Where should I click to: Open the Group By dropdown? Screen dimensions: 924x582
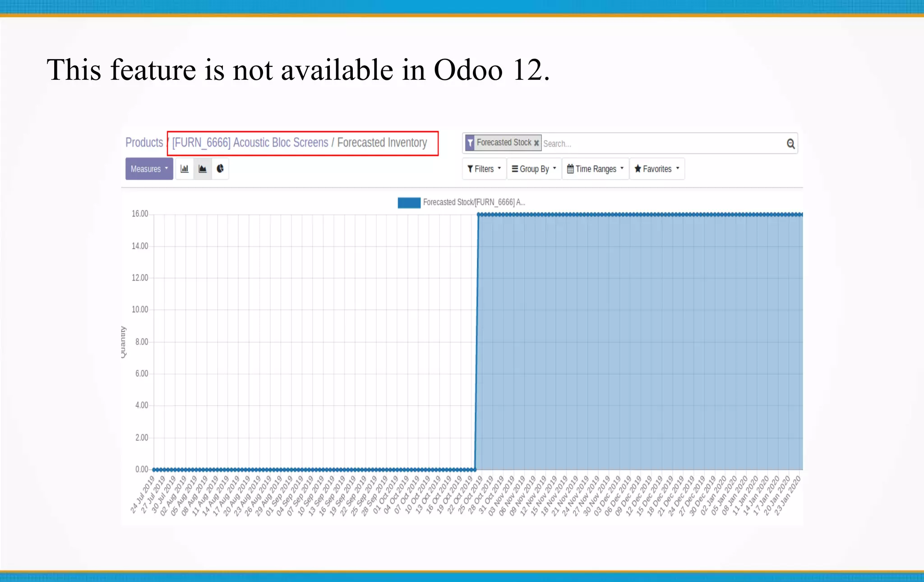click(x=534, y=169)
